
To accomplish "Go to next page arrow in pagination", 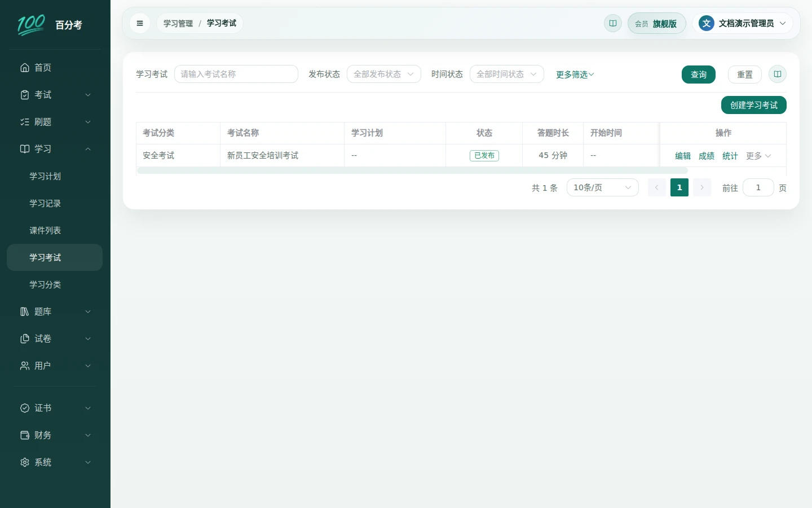I will (x=702, y=187).
